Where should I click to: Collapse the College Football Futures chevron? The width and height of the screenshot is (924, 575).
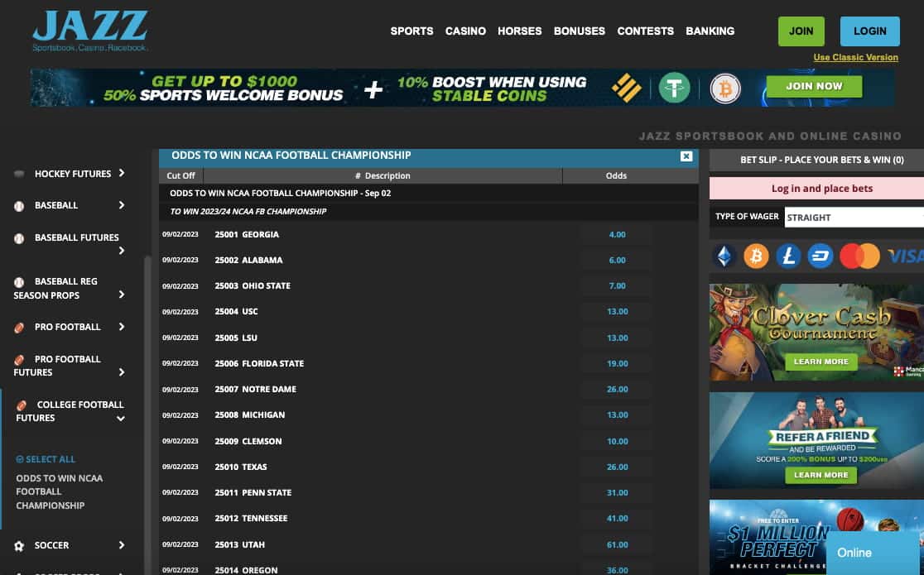[120, 419]
